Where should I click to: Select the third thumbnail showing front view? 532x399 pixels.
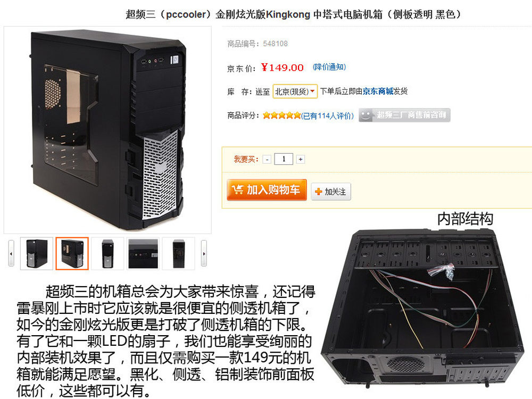[x=107, y=253]
